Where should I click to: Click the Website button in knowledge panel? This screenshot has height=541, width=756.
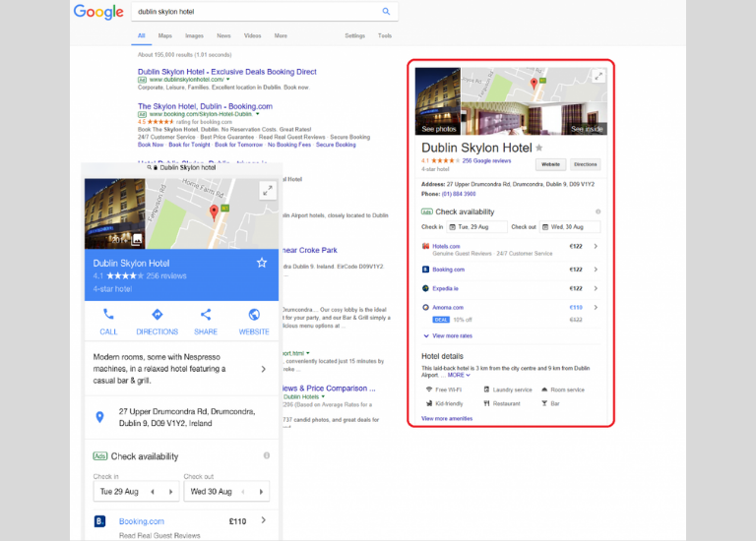pos(550,164)
